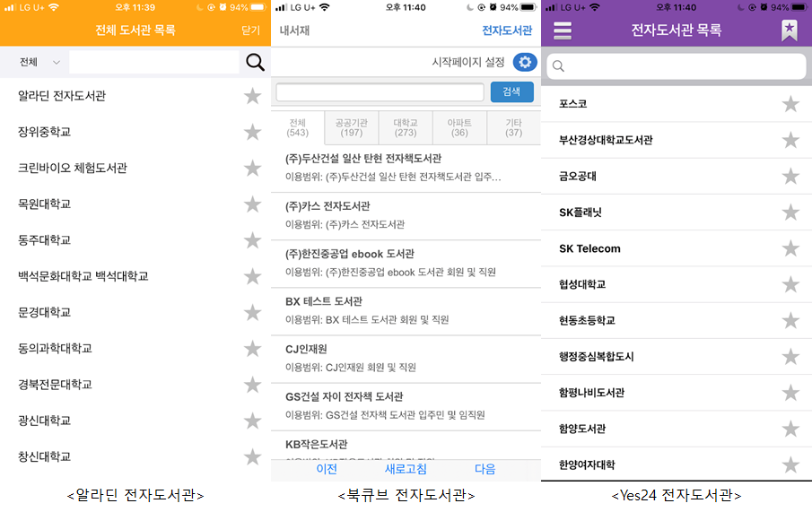
Task: Tap the search magnifier in Aladin library list
Action: [255, 62]
